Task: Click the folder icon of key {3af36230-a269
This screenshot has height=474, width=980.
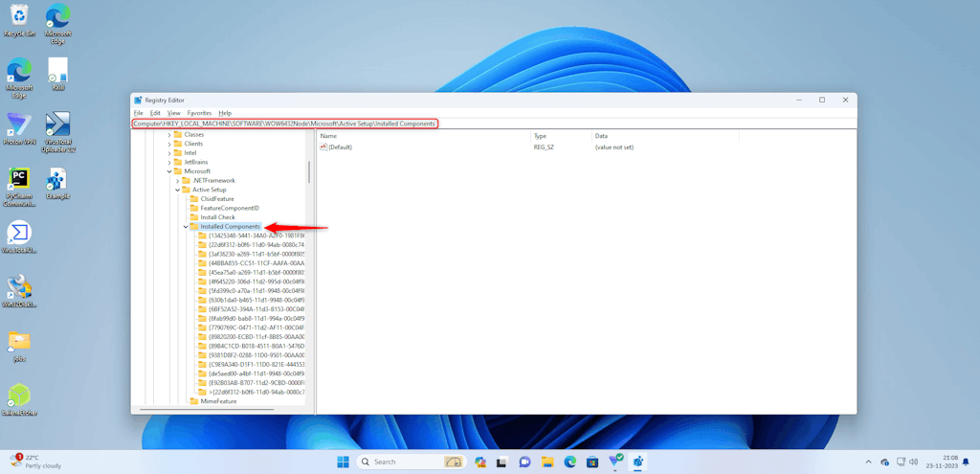Action: [202, 254]
